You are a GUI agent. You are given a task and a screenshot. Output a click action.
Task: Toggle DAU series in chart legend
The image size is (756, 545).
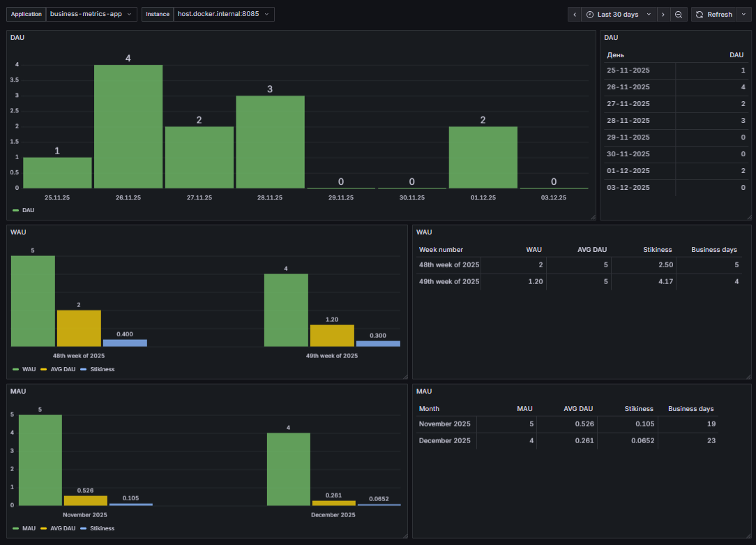[x=28, y=209]
